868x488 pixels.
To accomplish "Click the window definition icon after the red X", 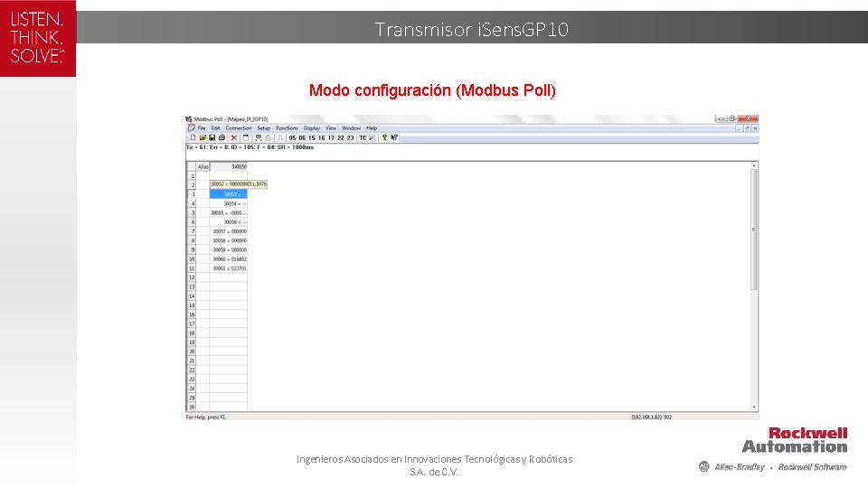I will (246, 137).
